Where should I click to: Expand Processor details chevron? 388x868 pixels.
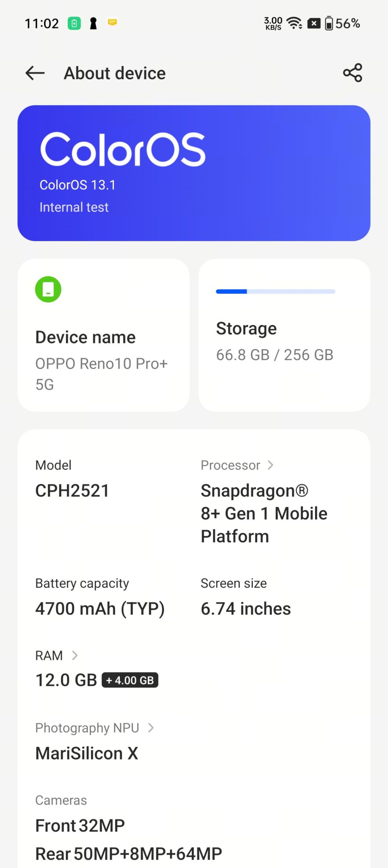(x=271, y=465)
